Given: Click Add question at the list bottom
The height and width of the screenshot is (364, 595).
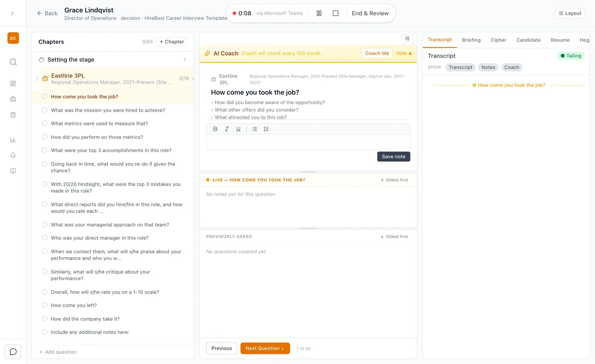Looking at the screenshot, I should (x=58, y=352).
